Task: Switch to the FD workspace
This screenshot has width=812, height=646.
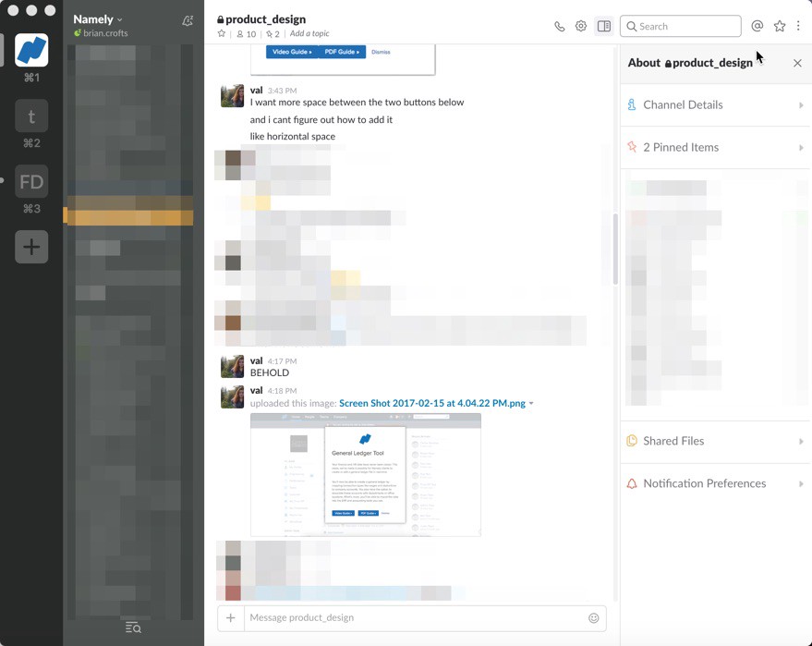Action: tap(31, 182)
